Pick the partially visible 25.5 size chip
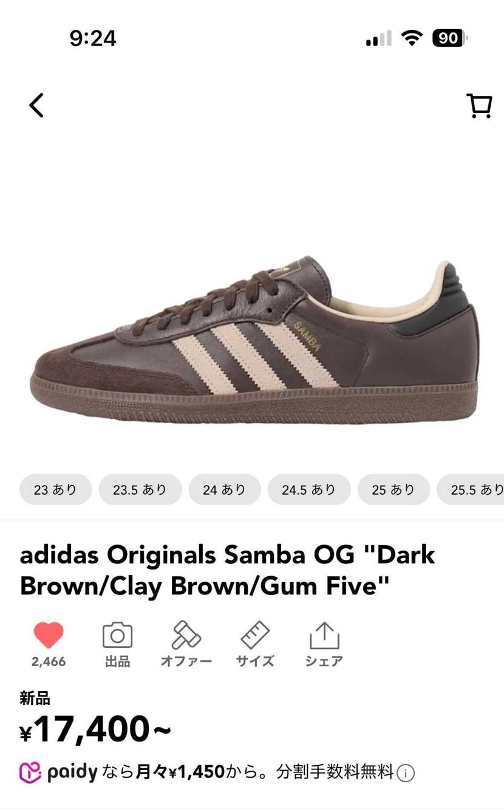 pos(471,489)
